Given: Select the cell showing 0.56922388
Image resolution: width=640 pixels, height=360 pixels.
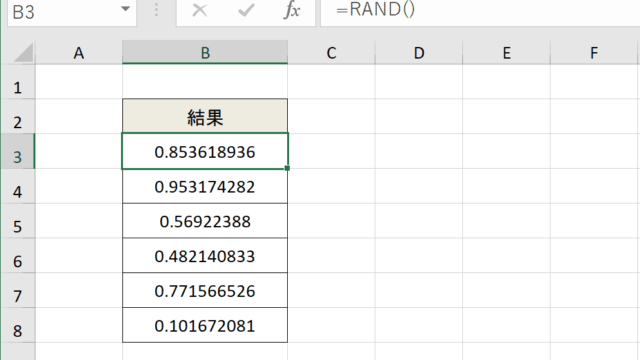Looking at the screenshot, I should [205, 221].
